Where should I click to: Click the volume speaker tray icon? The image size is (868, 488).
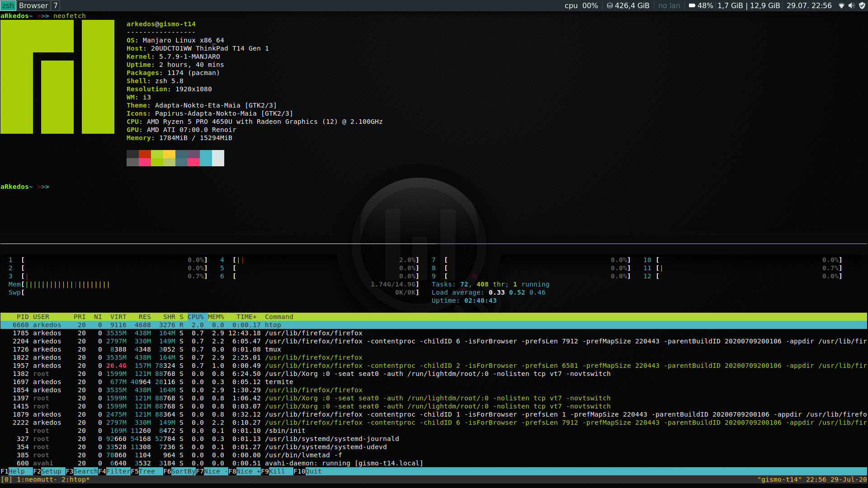pos(851,6)
